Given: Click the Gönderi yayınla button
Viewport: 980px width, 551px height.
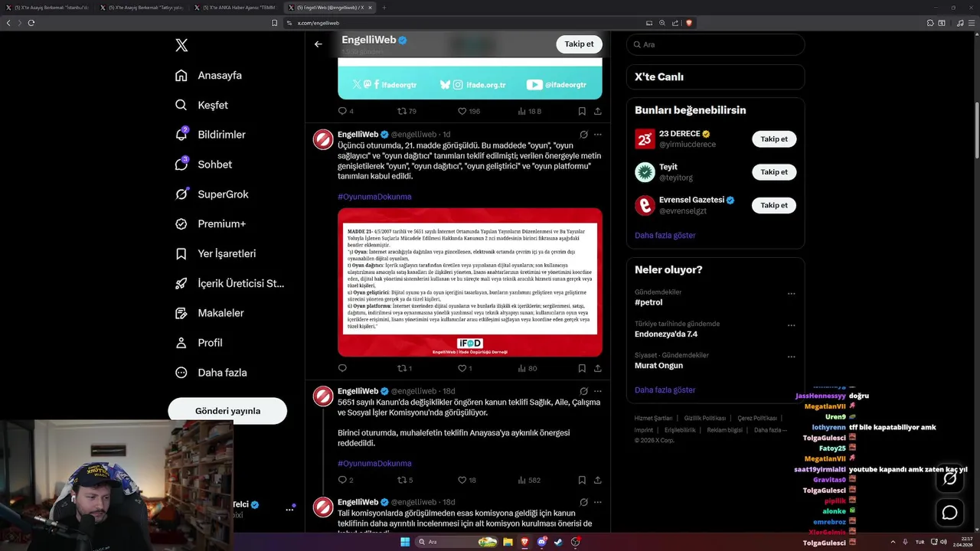Looking at the screenshot, I should point(227,411).
